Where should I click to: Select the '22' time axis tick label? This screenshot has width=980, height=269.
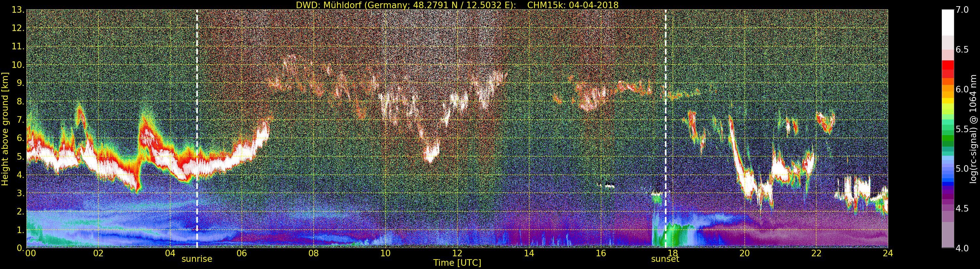(816, 253)
